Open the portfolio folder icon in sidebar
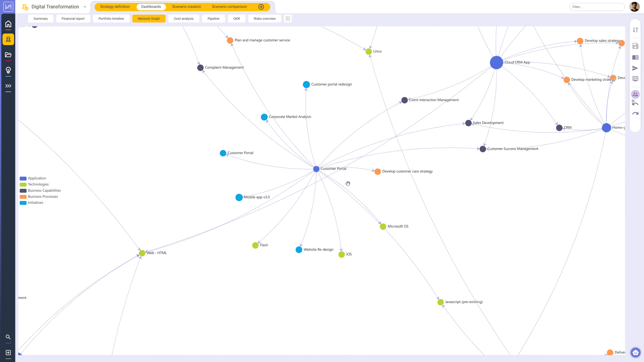This screenshot has height=362, width=644. coord(8,55)
